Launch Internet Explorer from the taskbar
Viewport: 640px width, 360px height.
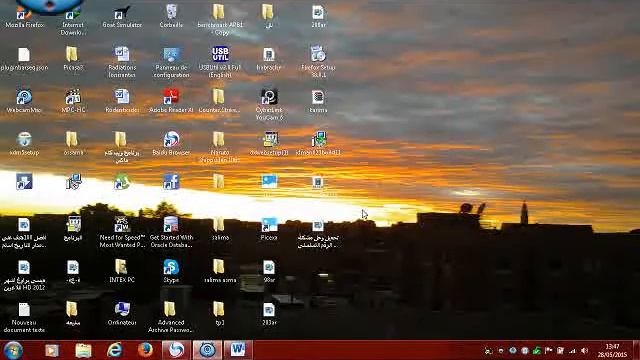(x=115, y=350)
